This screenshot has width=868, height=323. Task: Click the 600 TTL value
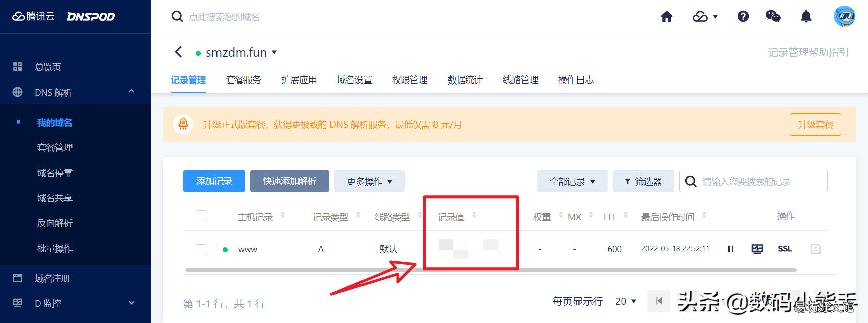click(x=614, y=249)
